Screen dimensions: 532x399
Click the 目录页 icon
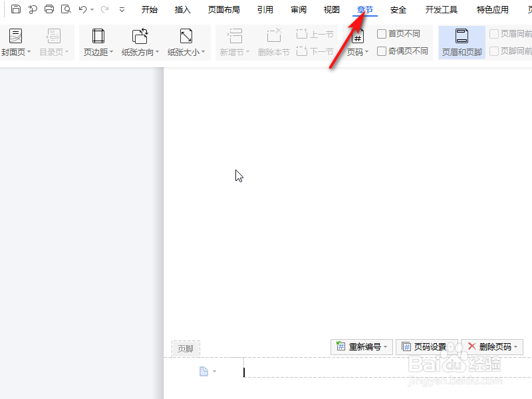coord(54,36)
